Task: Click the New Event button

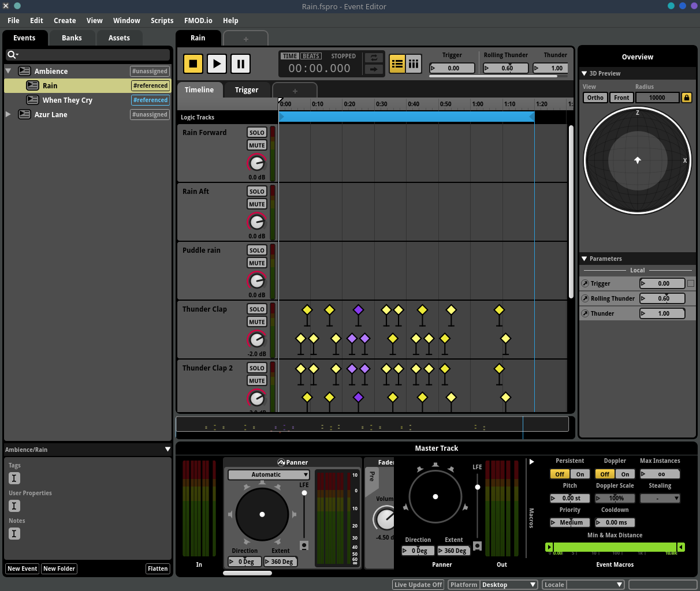Action: 22,568
